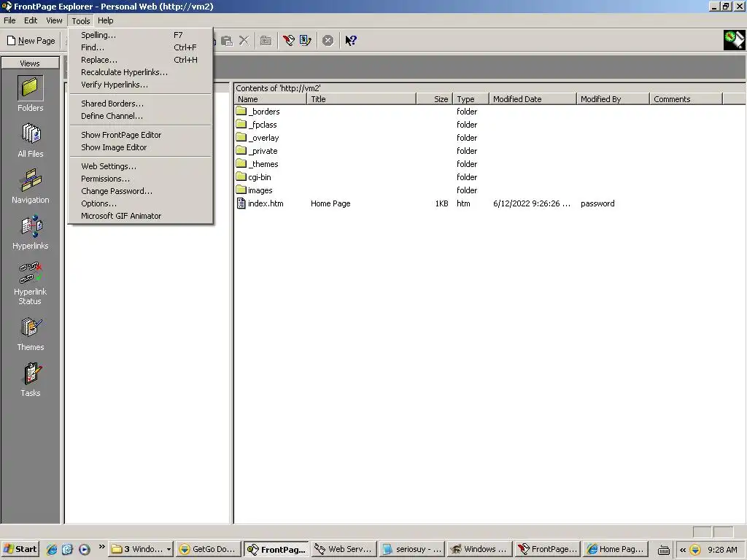The height and width of the screenshot is (560, 747).
Task: Expand hidden system tray icons chevron
Action: [682, 550]
